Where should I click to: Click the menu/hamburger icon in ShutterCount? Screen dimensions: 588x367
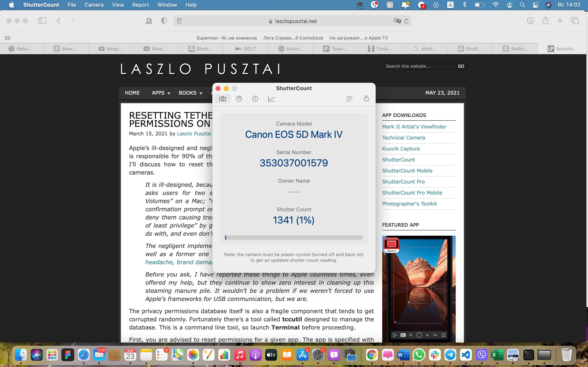coord(349,98)
